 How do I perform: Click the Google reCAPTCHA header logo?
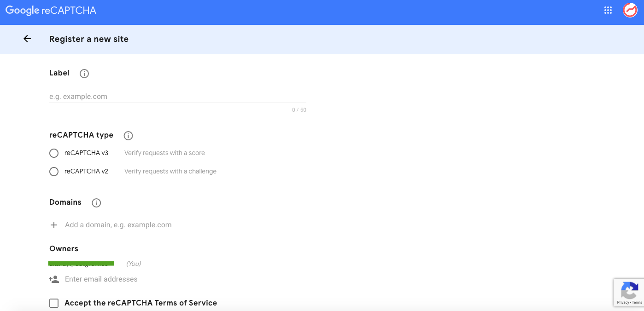tap(51, 11)
